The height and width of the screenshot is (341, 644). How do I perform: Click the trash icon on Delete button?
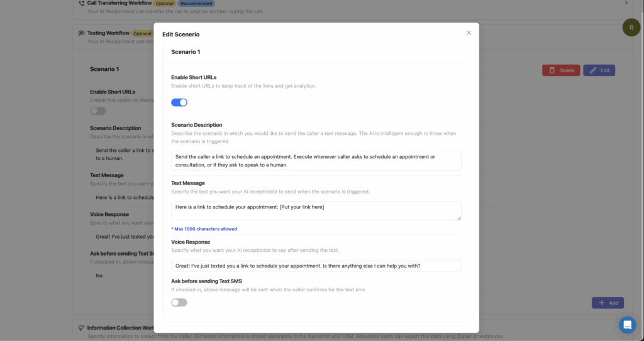click(x=552, y=70)
